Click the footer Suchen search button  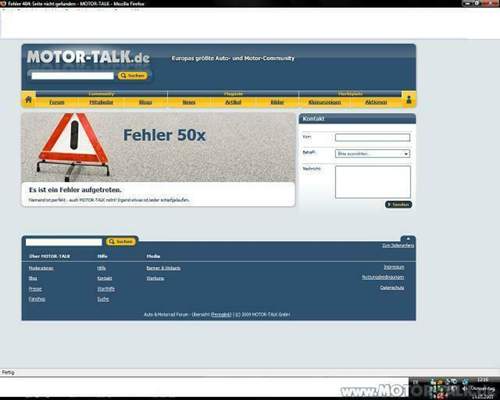[x=121, y=241]
